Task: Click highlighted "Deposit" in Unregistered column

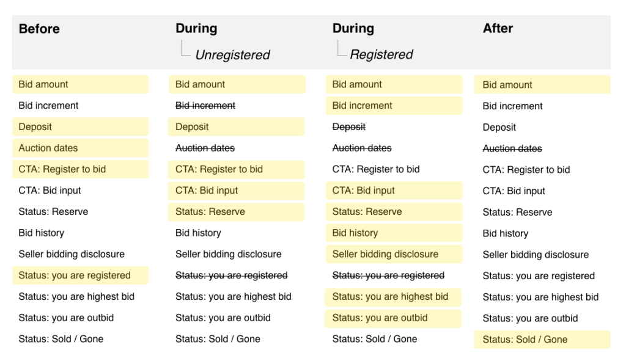Action: (x=191, y=127)
